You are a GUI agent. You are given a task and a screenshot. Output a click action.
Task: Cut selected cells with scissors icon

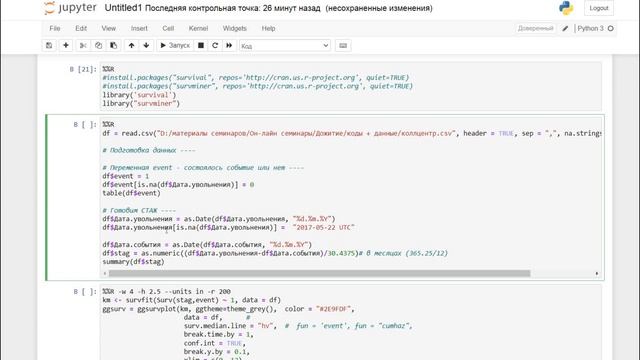83,45
